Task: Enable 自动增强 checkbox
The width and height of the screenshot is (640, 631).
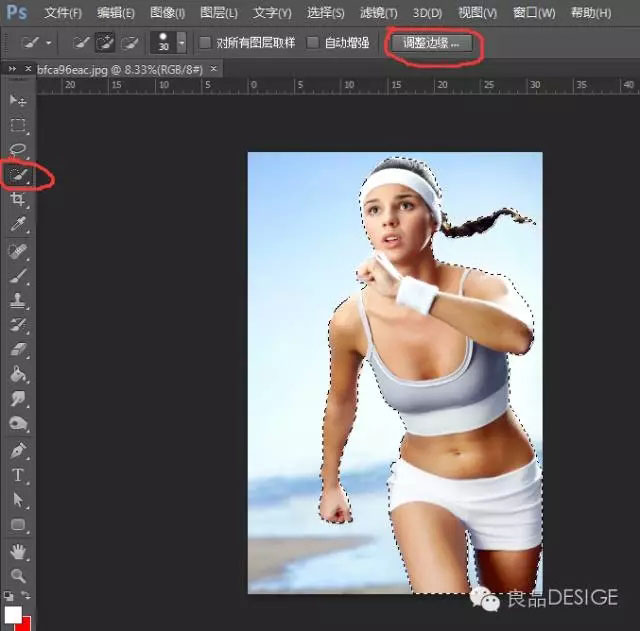Action: (x=313, y=44)
